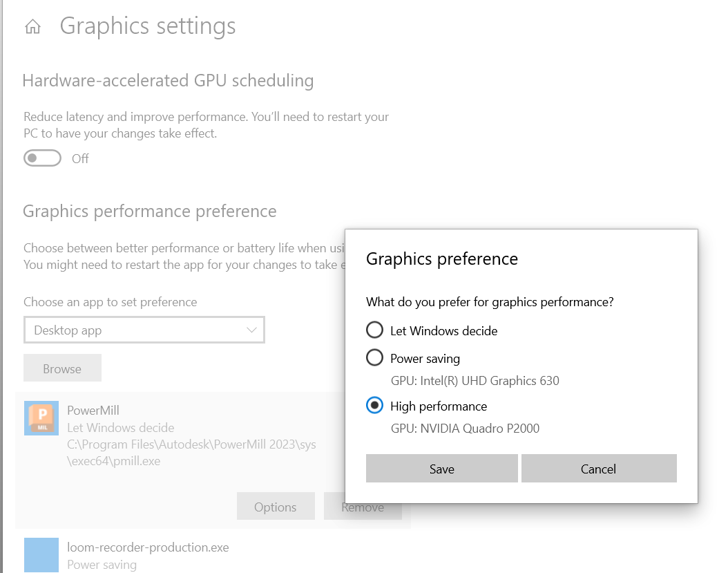Screen dimensions: 728x573
Task: Cancel the Graphics preference dialog
Action: click(598, 469)
